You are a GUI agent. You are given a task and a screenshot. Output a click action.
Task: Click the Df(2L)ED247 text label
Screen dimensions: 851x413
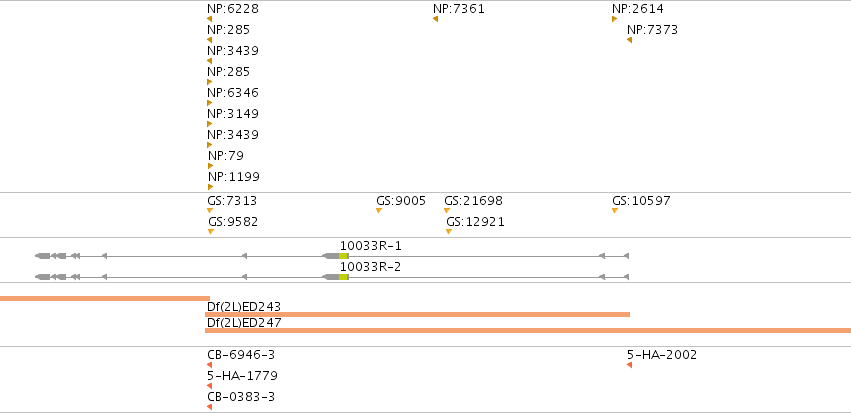point(244,323)
